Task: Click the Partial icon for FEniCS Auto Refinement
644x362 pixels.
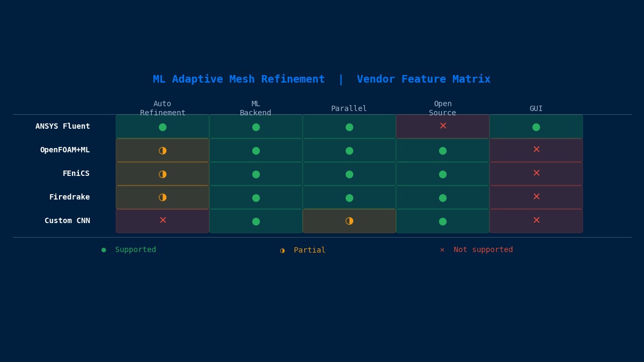Action: pos(163,174)
